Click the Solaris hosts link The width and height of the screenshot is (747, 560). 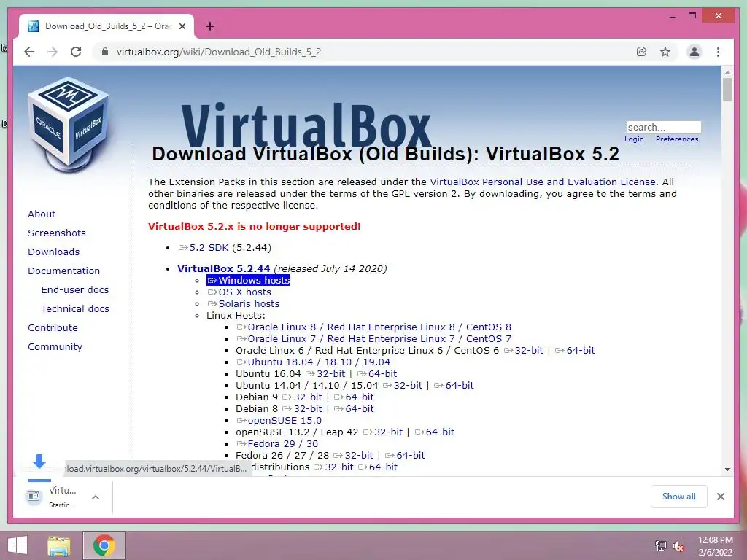pyautogui.click(x=244, y=303)
